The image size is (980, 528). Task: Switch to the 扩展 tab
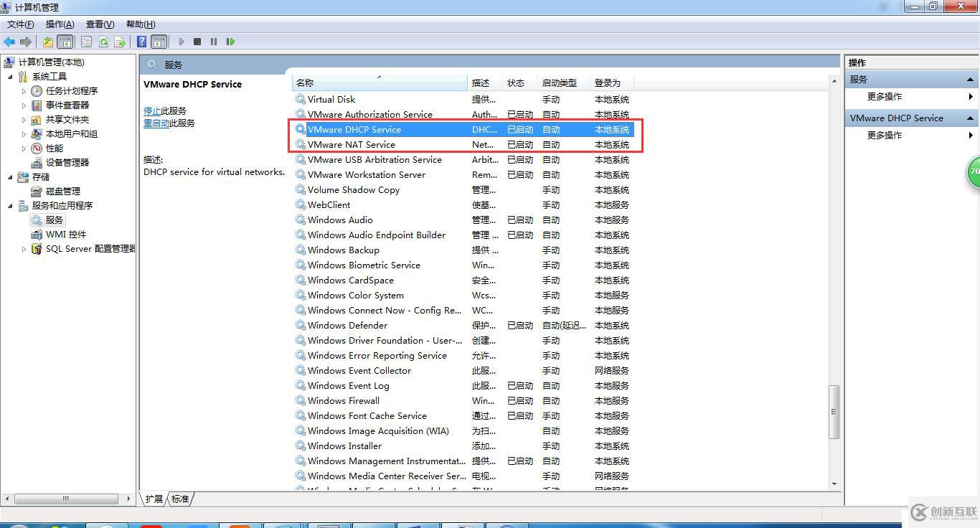[154, 499]
